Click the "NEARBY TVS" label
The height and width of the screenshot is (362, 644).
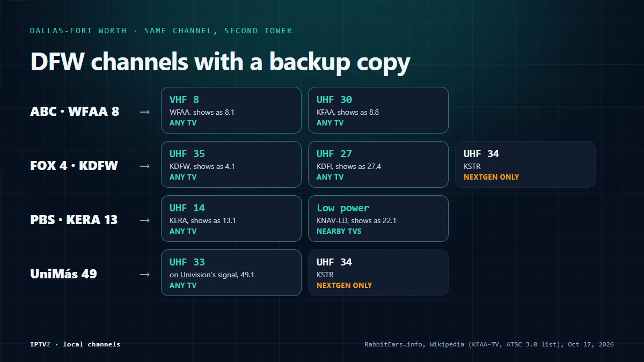tap(339, 231)
